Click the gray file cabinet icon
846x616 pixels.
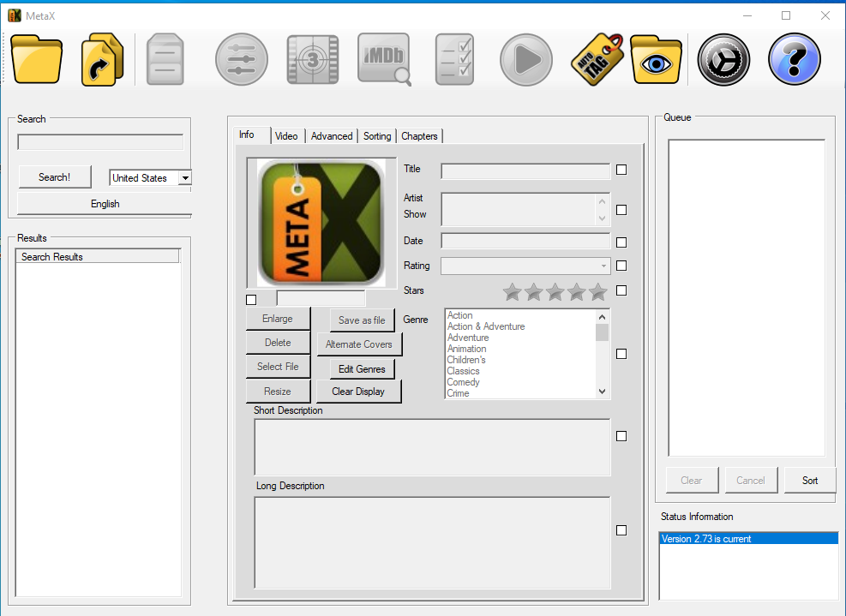point(165,59)
